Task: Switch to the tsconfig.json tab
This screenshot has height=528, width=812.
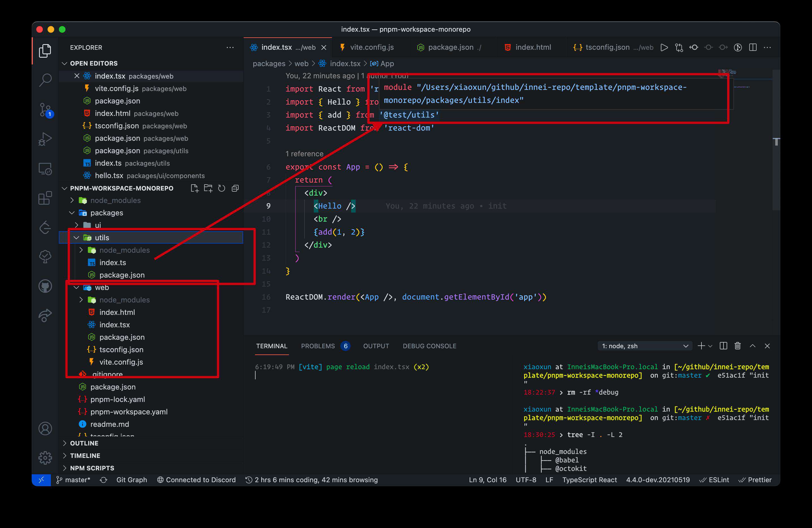Action: coord(612,47)
